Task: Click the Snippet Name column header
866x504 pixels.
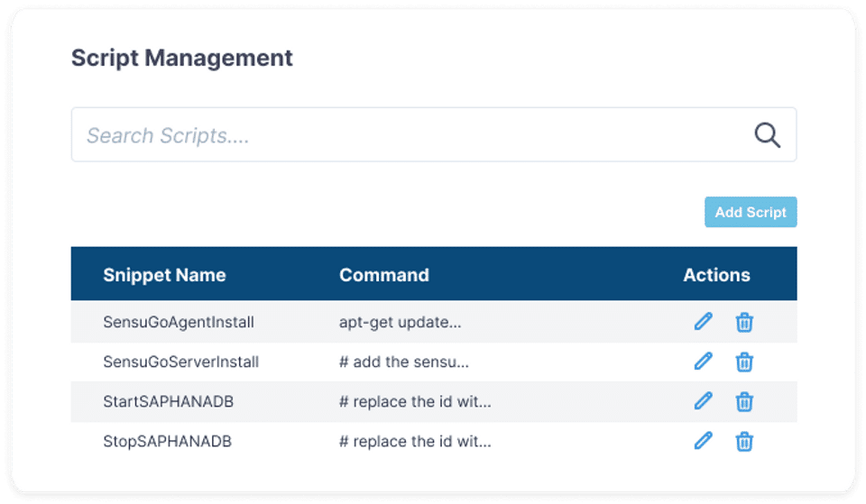Action: tap(164, 275)
